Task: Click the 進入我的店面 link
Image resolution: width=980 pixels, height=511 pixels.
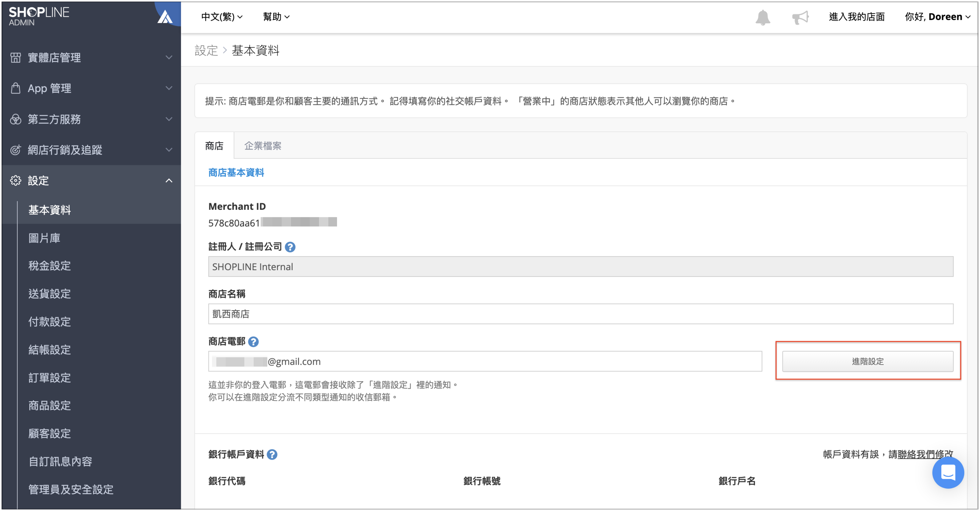Action: [x=857, y=17]
